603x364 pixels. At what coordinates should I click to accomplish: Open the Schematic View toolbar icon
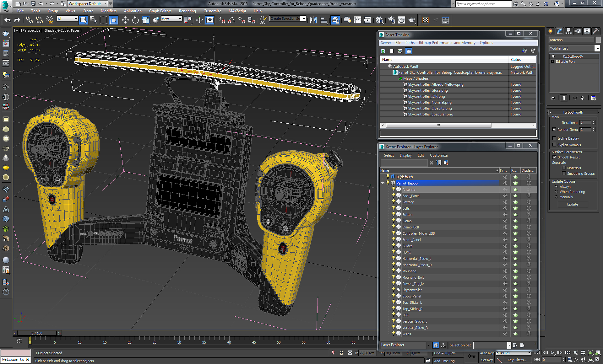click(367, 20)
